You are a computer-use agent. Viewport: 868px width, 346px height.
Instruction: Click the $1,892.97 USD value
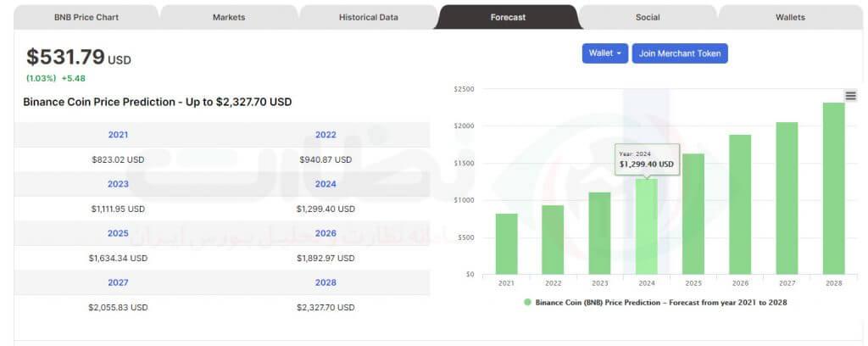(325, 258)
